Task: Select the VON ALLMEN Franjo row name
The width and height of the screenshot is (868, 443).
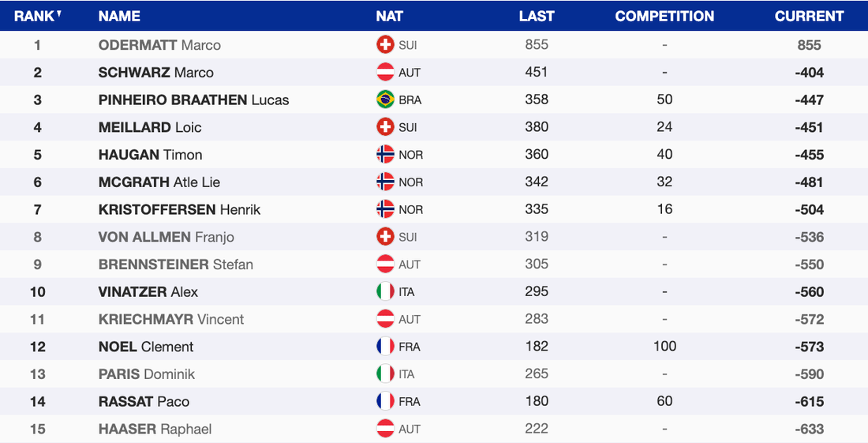Action: tap(166, 237)
